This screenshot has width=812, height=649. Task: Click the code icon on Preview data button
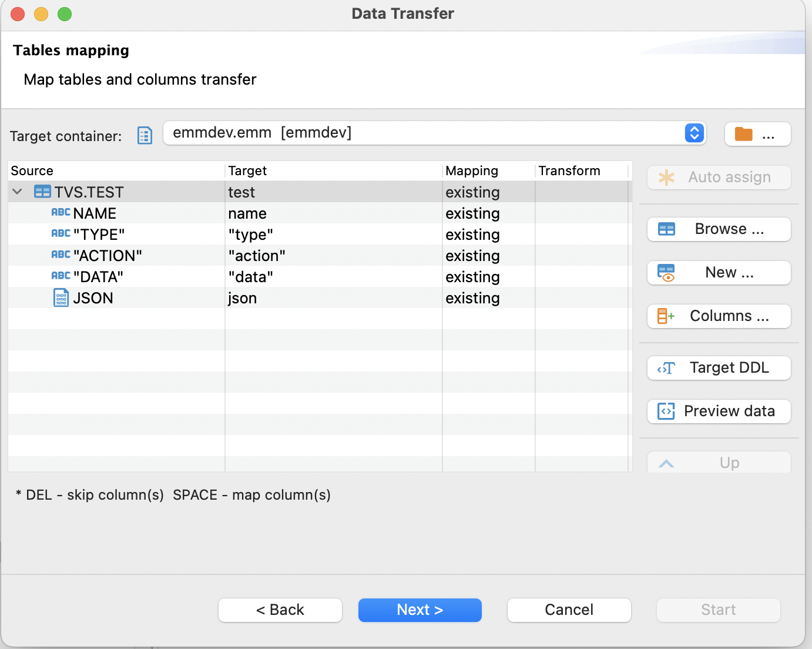(666, 411)
